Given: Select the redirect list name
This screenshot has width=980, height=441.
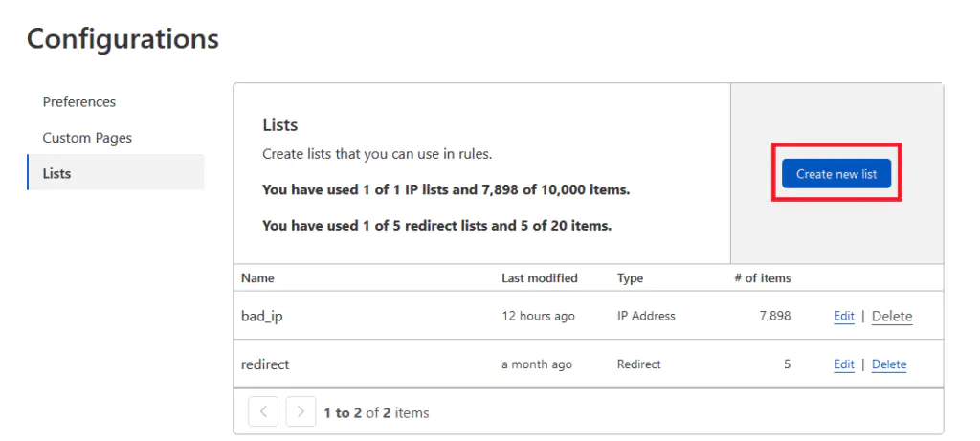Looking at the screenshot, I should [x=265, y=364].
